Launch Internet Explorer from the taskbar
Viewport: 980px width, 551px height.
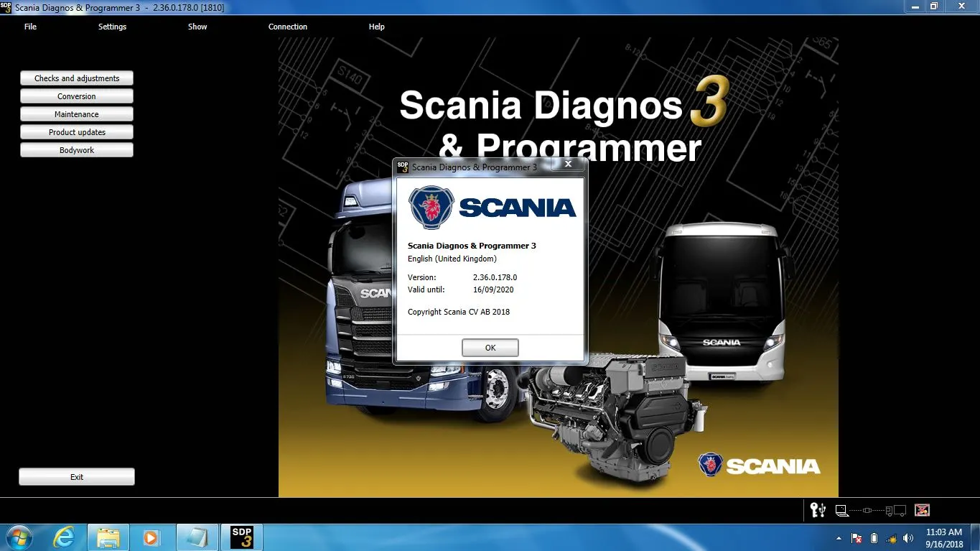tap(64, 537)
